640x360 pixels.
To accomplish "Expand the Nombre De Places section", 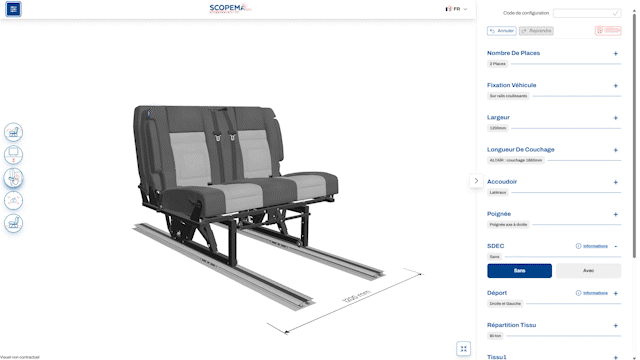I will [616, 53].
